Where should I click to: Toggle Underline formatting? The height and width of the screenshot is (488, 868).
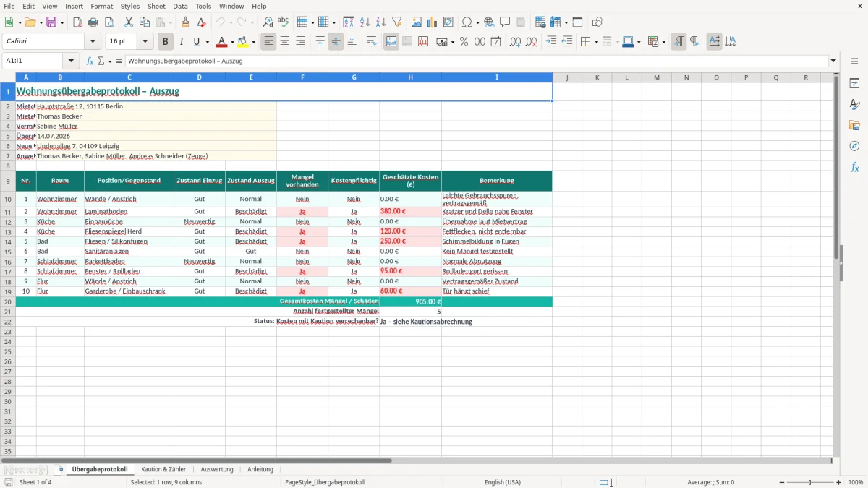[x=196, y=42]
